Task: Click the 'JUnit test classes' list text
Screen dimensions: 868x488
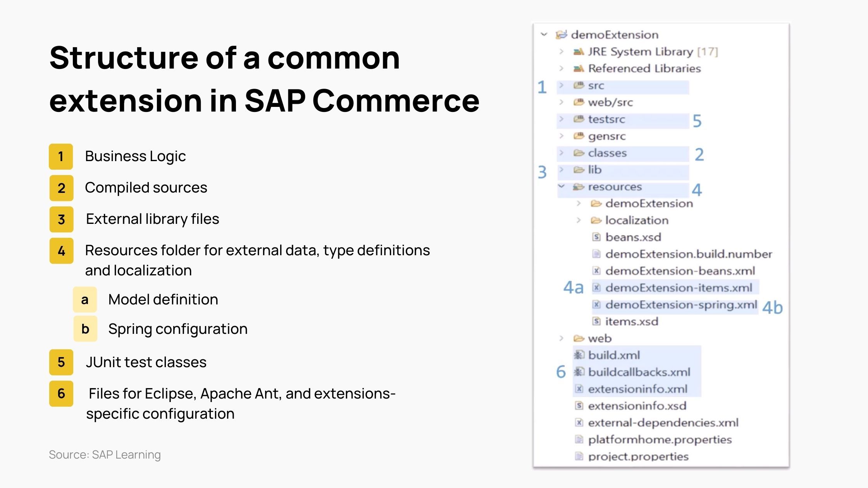Action: coord(146,363)
